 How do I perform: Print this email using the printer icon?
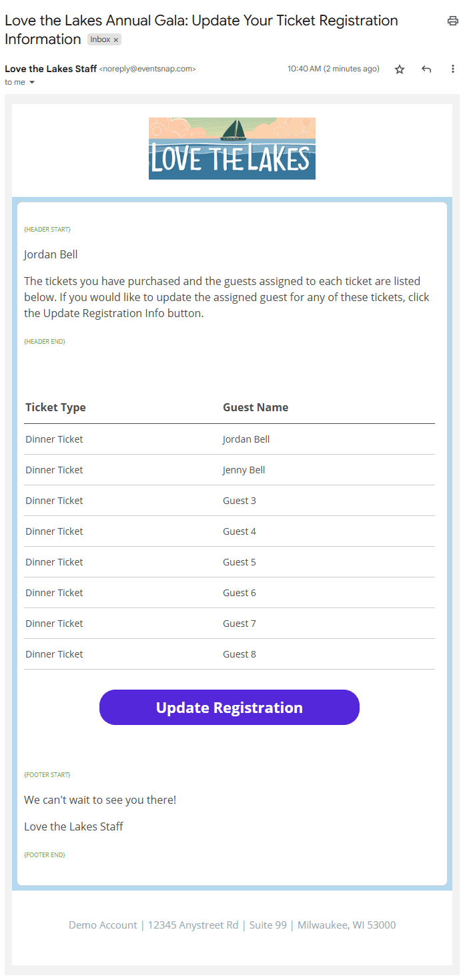pyautogui.click(x=453, y=21)
